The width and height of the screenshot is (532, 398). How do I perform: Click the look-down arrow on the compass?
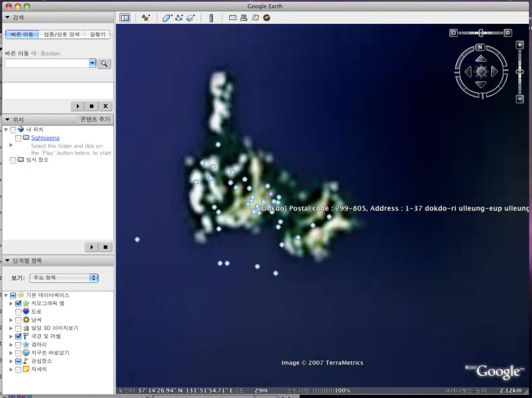click(x=480, y=85)
